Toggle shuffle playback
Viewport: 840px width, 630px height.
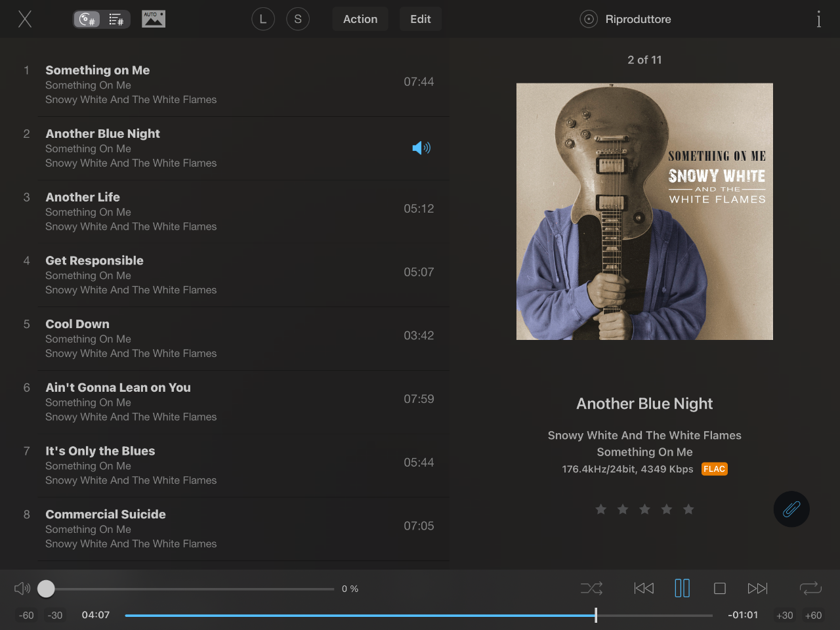(591, 589)
